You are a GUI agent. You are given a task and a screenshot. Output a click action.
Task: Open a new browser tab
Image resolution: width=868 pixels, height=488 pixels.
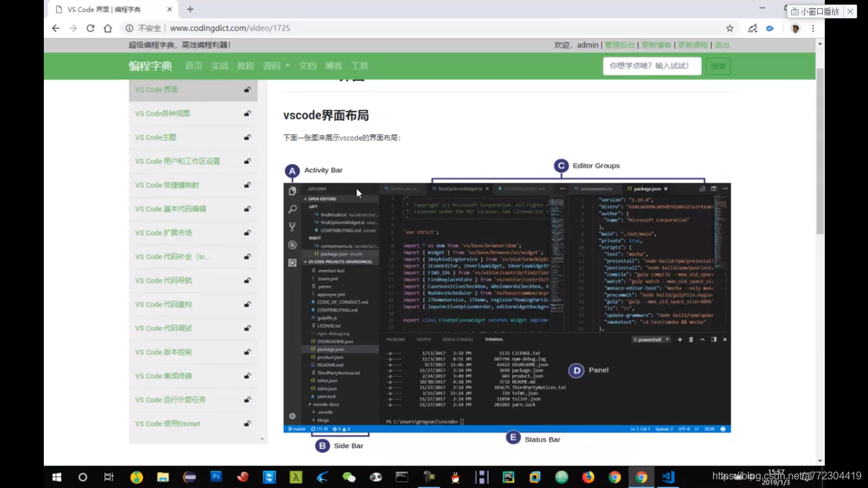coord(190,10)
